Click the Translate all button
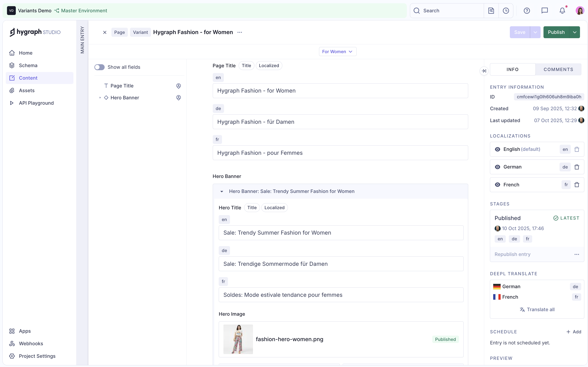The height and width of the screenshot is (367, 588). coord(537,310)
